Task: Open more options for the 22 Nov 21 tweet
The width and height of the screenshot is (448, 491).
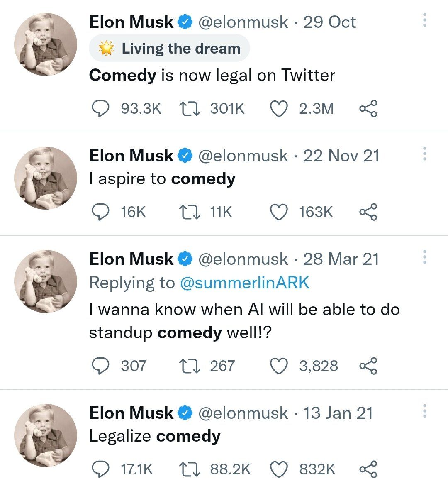Action: point(424,154)
